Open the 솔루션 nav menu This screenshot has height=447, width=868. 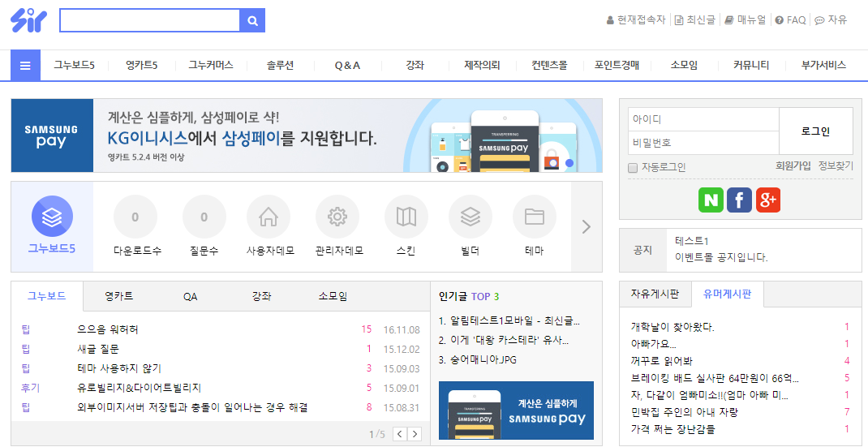(x=280, y=66)
